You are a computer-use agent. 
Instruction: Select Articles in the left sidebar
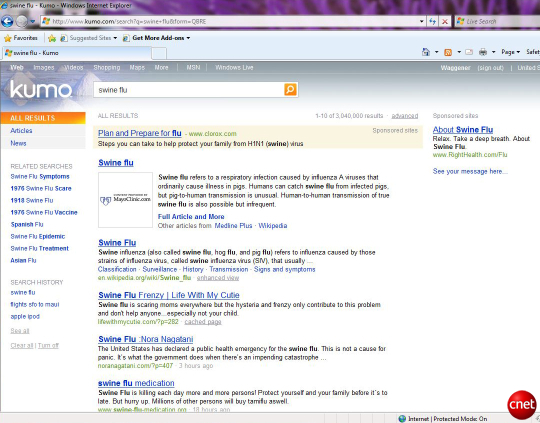(21, 131)
